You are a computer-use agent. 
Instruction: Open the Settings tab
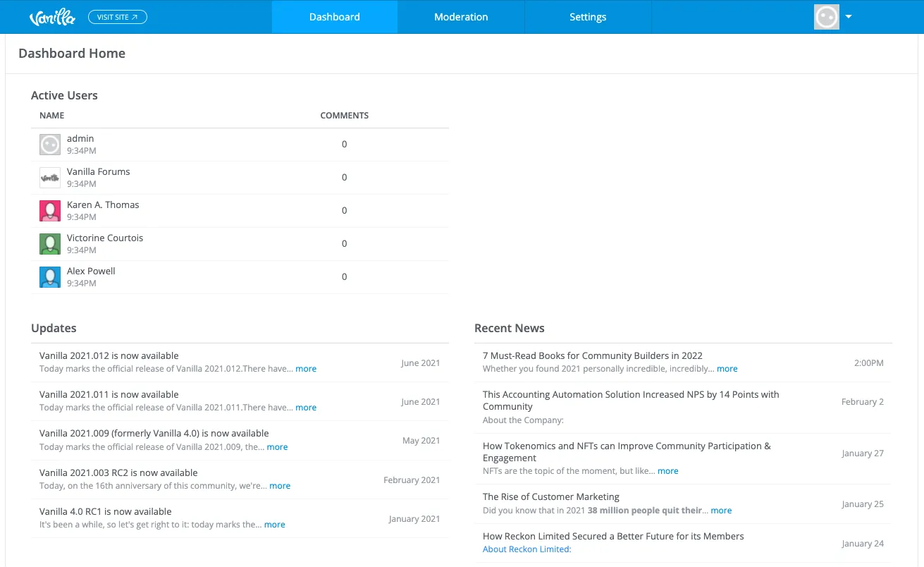tap(588, 17)
